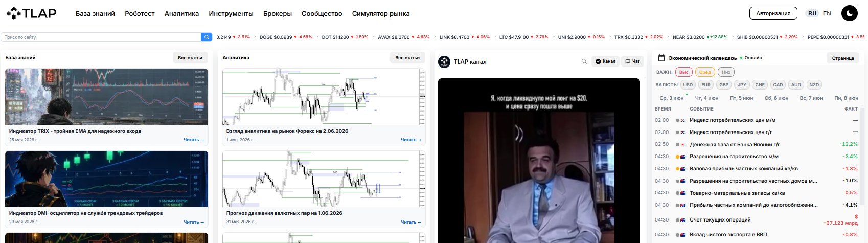Click AVAX $8.2700 ticker item

tap(404, 37)
